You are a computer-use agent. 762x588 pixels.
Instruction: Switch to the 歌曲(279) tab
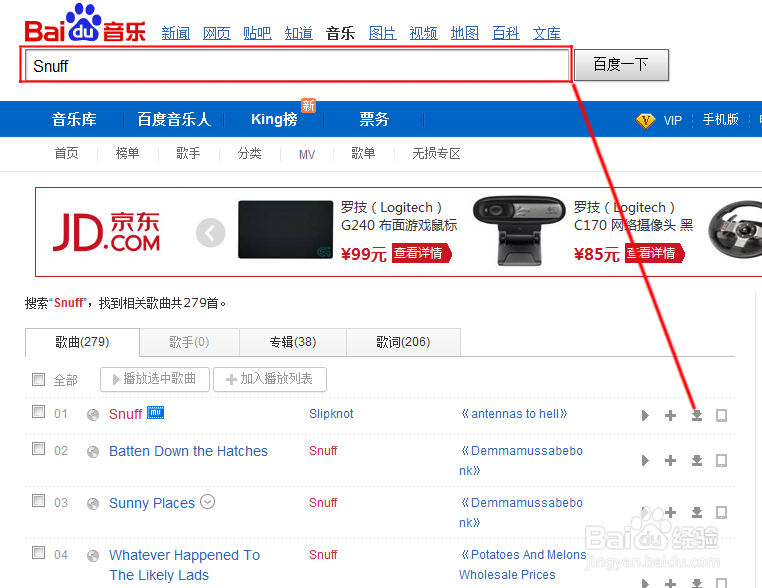point(82,342)
